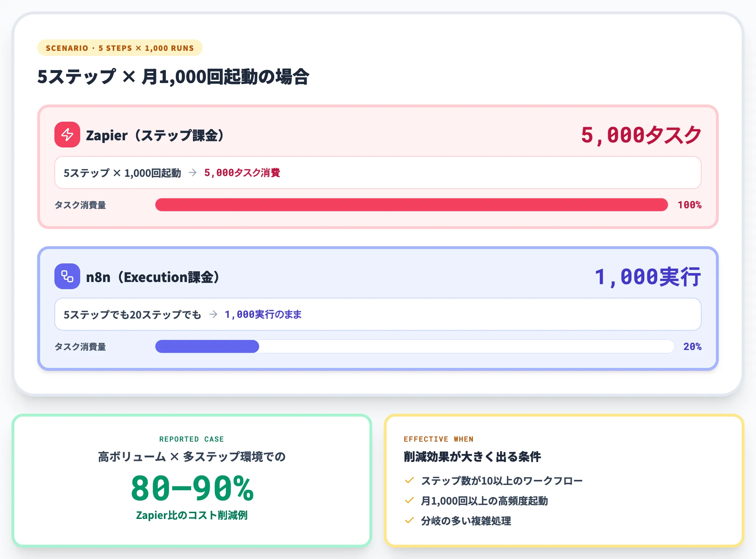The image size is (756, 559).
Task: Click checkmark beside 月1,000回以上の高頻度起動
Action: coord(409,500)
